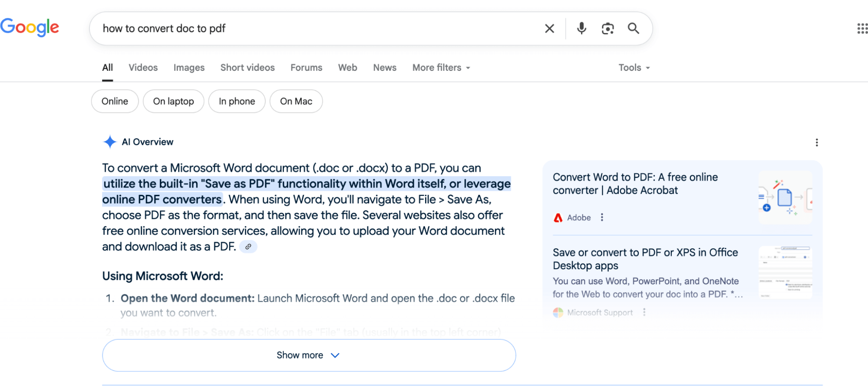Open Save or convert to PDF Office link
This screenshot has height=389, width=868.
(x=645, y=259)
